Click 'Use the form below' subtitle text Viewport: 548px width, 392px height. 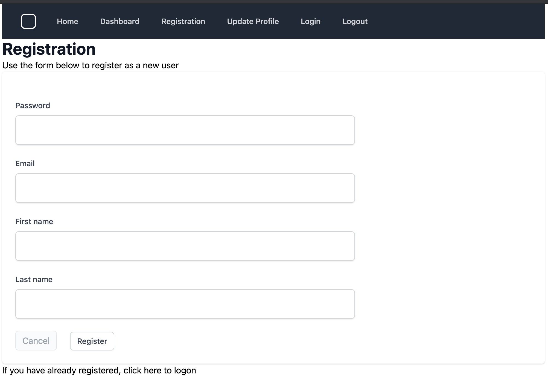[x=91, y=65]
